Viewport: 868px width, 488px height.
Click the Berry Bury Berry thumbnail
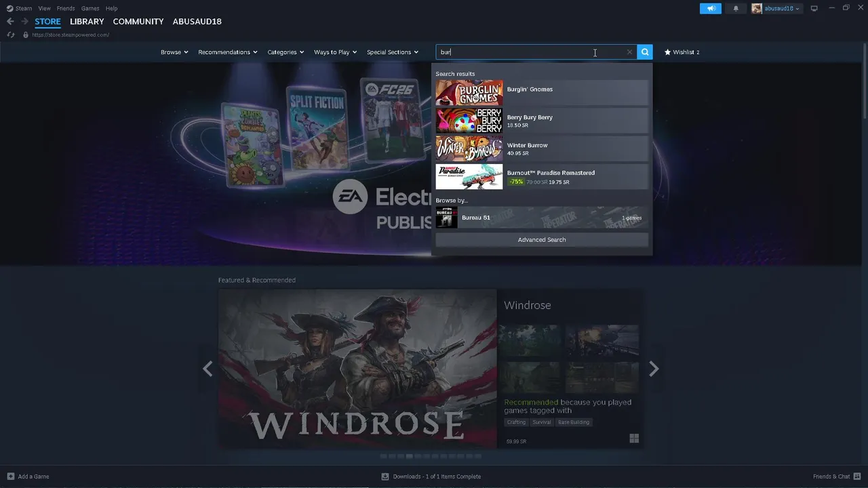(x=469, y=121)
